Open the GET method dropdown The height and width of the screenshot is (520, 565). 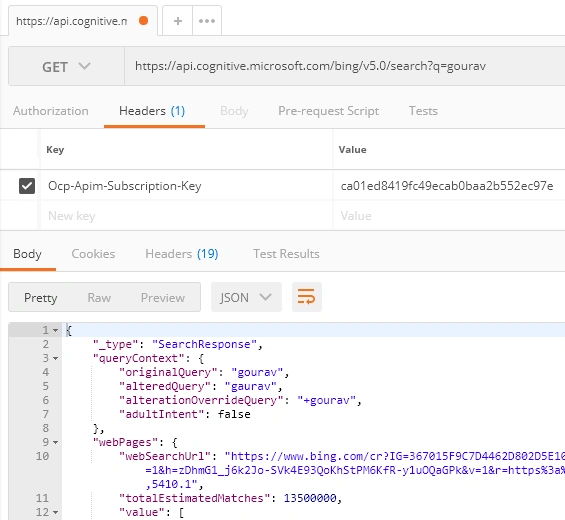point(67,66)
